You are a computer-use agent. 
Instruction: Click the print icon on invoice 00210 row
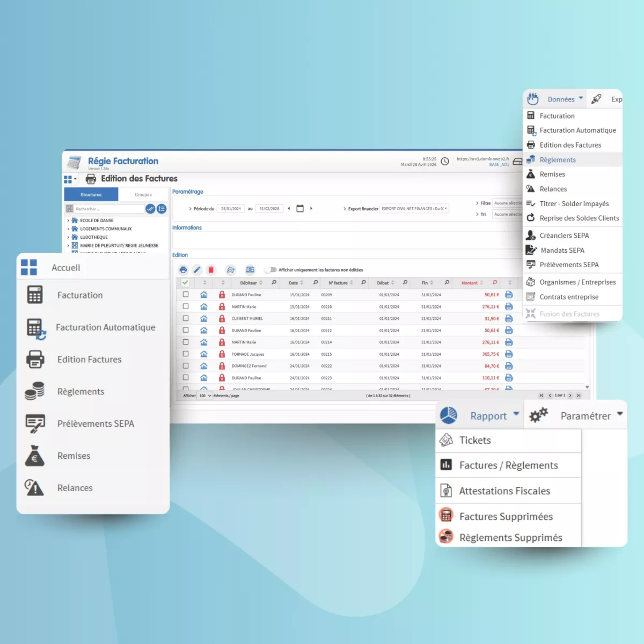click(509, 307)
